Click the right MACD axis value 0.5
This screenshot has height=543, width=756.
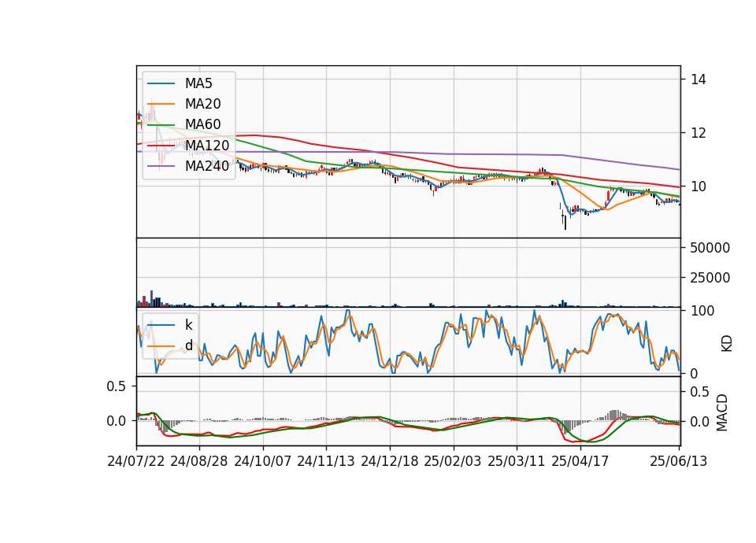pyautogui.click(x=700, y=392)
